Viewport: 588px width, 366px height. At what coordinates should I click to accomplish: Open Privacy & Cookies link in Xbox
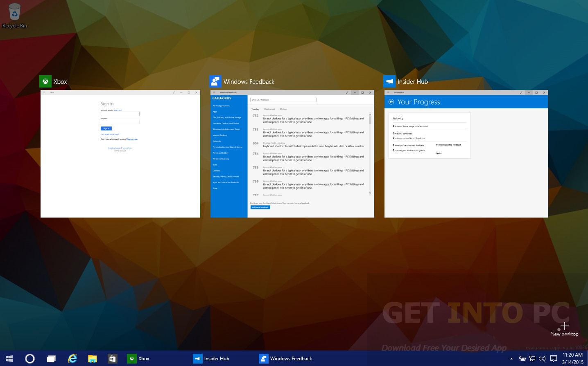tap(114, 148)
